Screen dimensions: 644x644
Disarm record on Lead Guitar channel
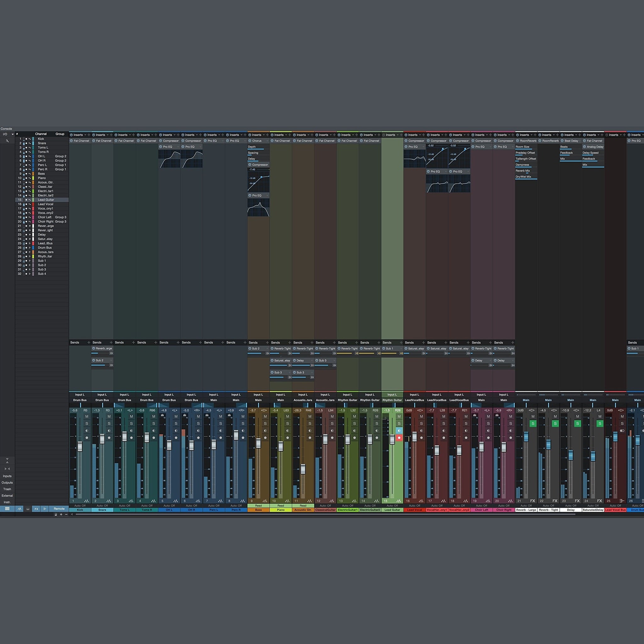click(x=399, y=438)
